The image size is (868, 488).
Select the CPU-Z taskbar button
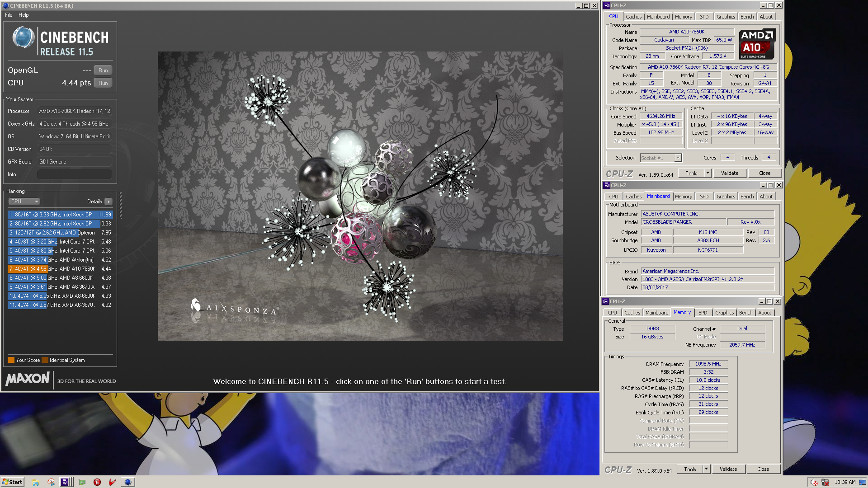tap(65, 482)
